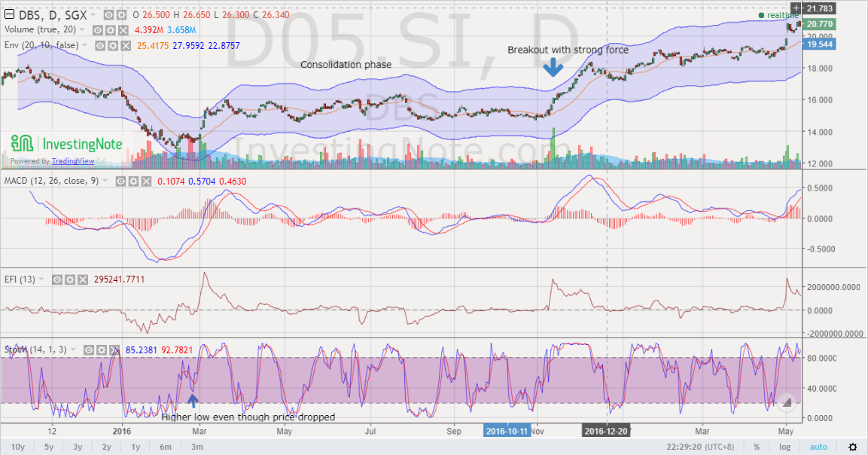This screenshot has width=868, height=455.
Task: Open the Env indicator settings gear
Action: tap(111, 46)
